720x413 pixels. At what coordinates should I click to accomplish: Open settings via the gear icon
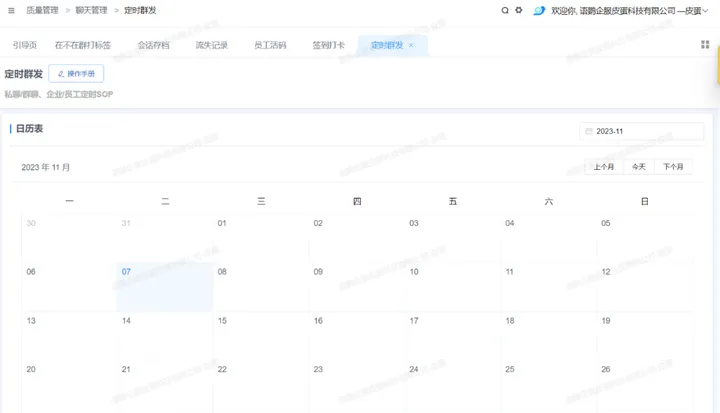518,10
